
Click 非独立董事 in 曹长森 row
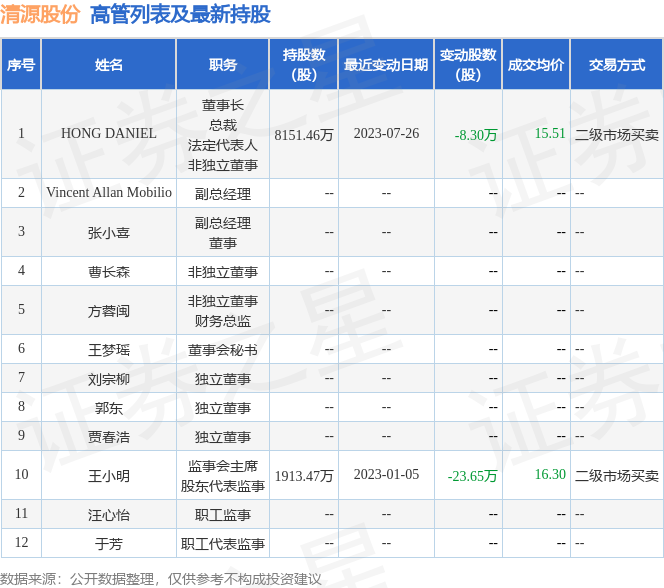click(x=223, y=272)
